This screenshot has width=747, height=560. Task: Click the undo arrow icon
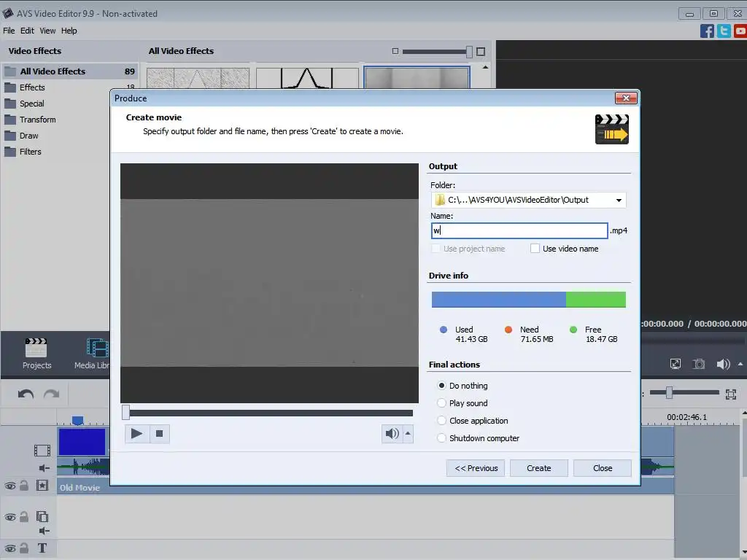pyautogui.click(x=26, y=394)
